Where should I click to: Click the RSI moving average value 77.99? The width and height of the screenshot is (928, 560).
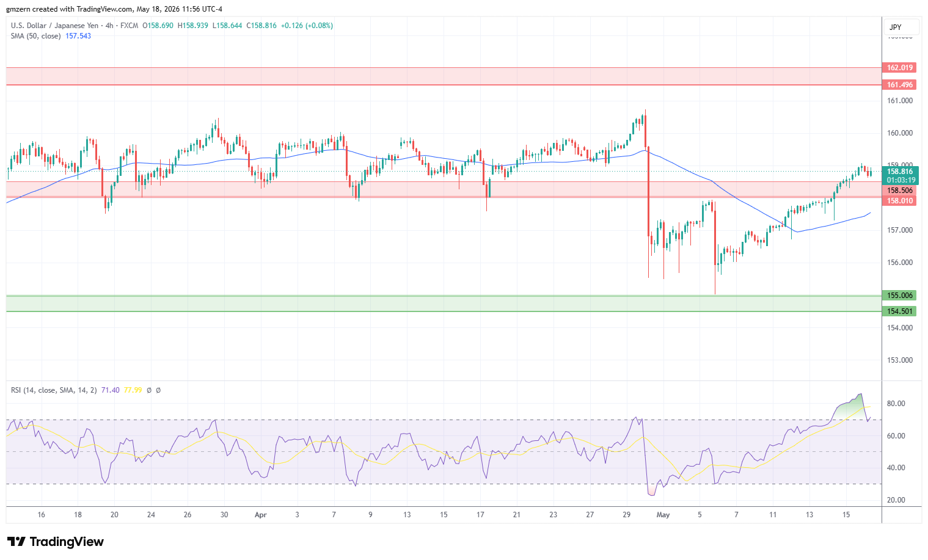pyautogui.click(x=133, y=390)
